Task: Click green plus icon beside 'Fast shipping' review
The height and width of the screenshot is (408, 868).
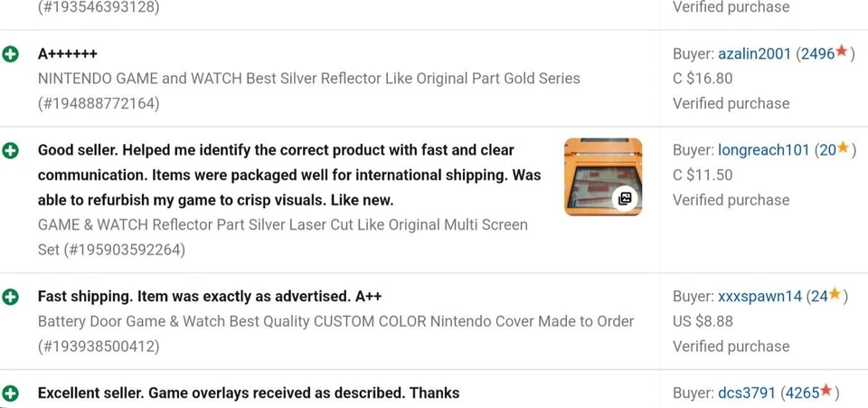Action: 11,297
